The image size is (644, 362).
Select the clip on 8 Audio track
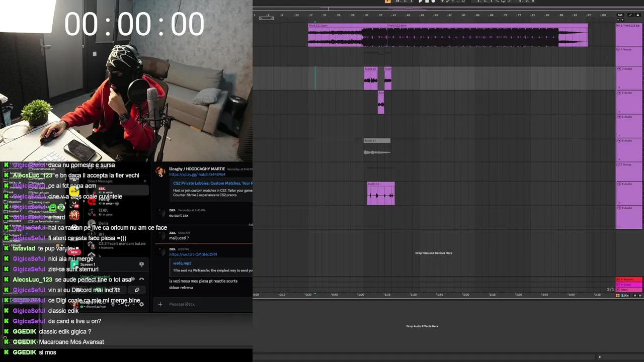[x=381, y=194]
